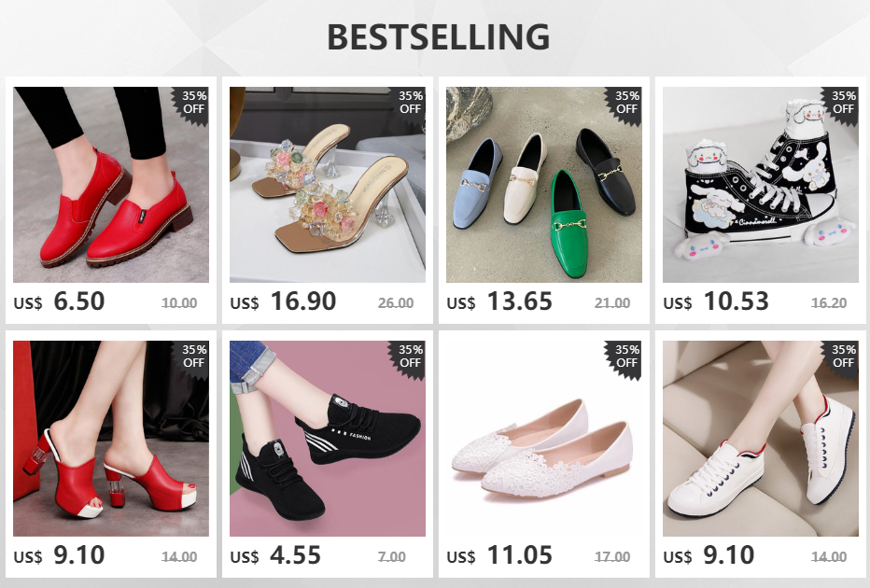Click the US$ 11.05 price
Viewport: 870px width, 588px height.
point(499,556)
